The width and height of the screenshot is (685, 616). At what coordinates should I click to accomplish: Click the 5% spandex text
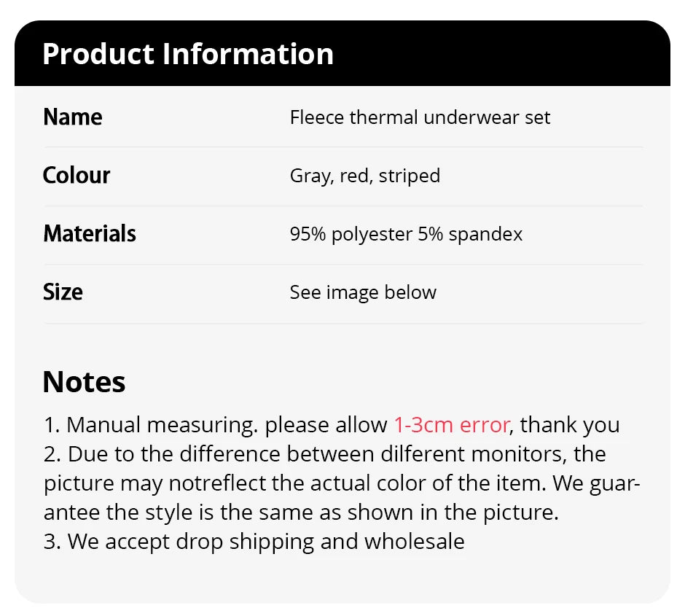click(x=470, y=235)
